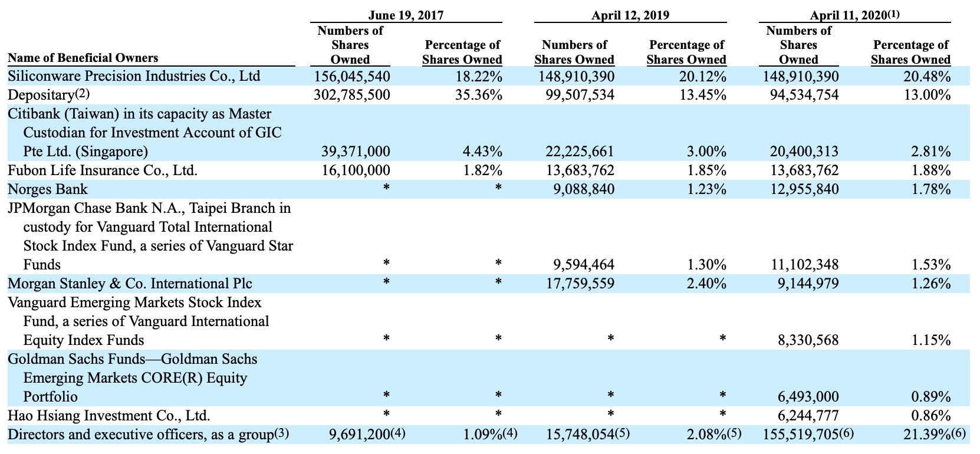Image resolution: width=980 pixels, height=454 pixels.
Task: Click the value 94,534,754
Action: 804,95
